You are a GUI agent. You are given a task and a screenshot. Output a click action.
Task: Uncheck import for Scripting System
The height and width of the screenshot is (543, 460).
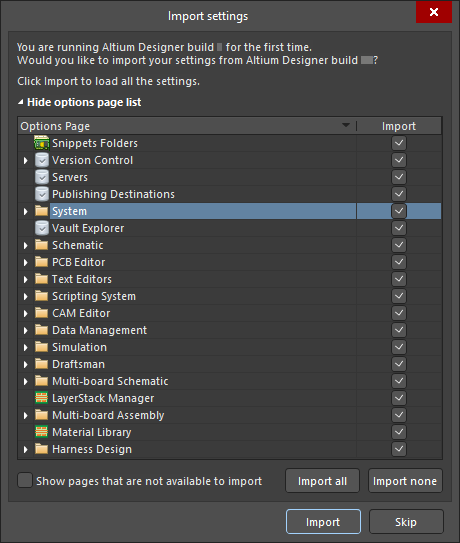pyautogui.click(x=399, y=295)
